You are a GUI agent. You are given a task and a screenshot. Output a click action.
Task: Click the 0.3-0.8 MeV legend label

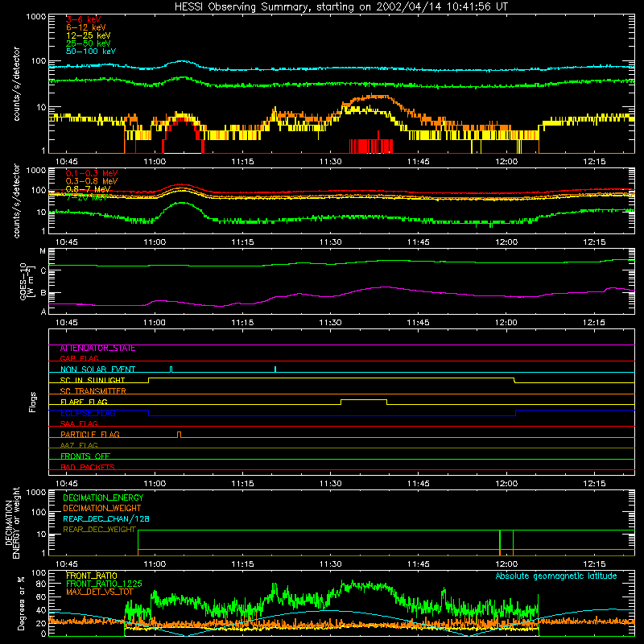[x=92, y=181]
